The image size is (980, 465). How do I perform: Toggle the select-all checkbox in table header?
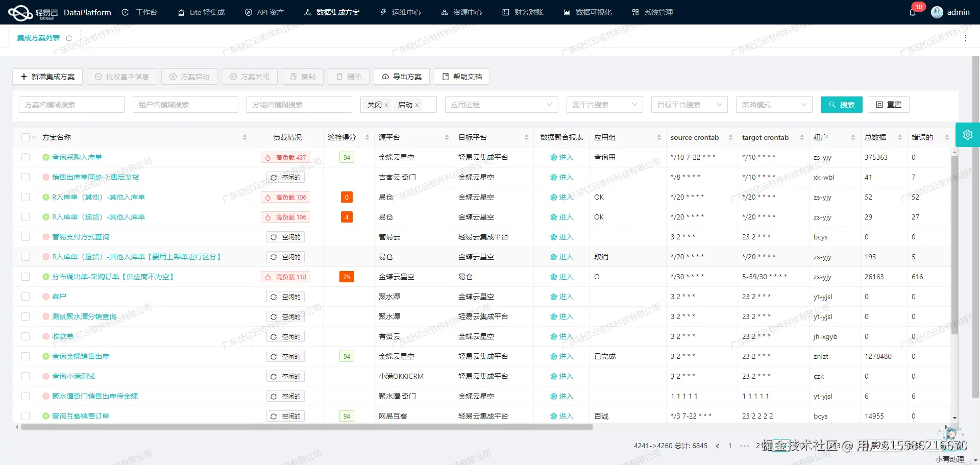(26, 137)
